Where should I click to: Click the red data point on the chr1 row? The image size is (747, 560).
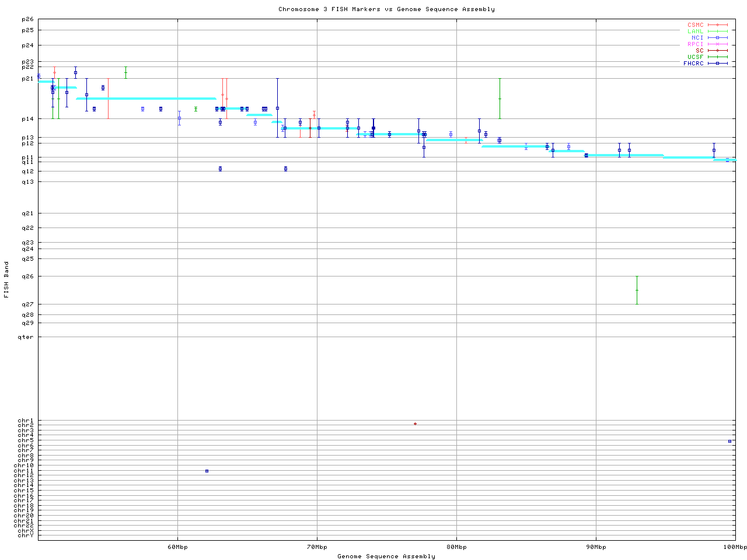(415, 423)
